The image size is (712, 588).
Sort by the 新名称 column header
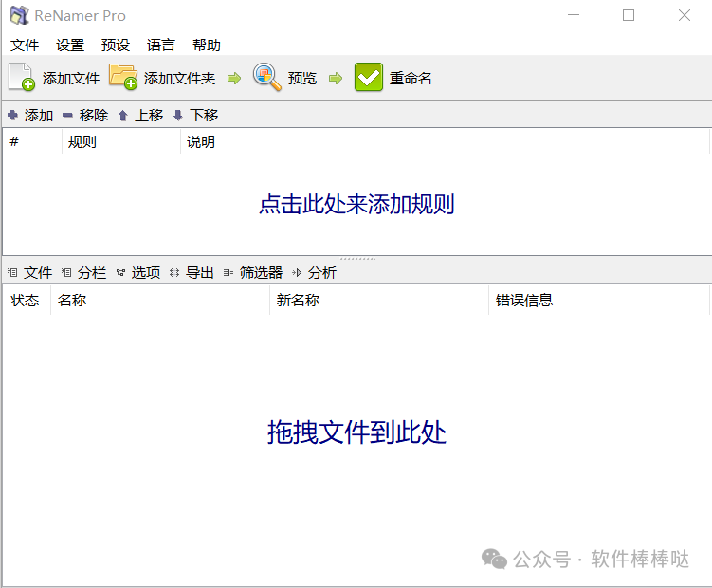pos(379,300)
